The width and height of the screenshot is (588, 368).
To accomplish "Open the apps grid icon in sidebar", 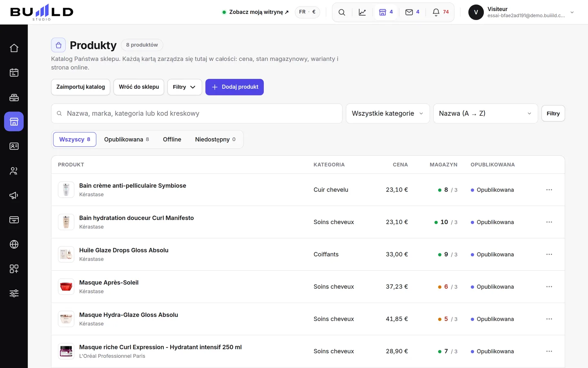I will tap(14, 269).
